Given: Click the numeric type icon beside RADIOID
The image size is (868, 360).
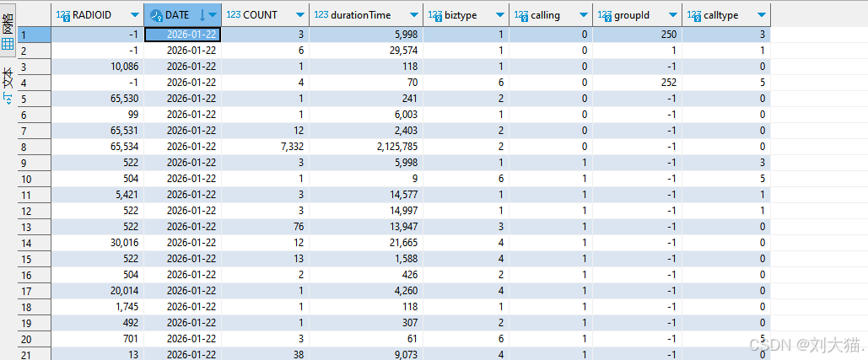Looking at the screenshot, I should click(x=63, y=15).
